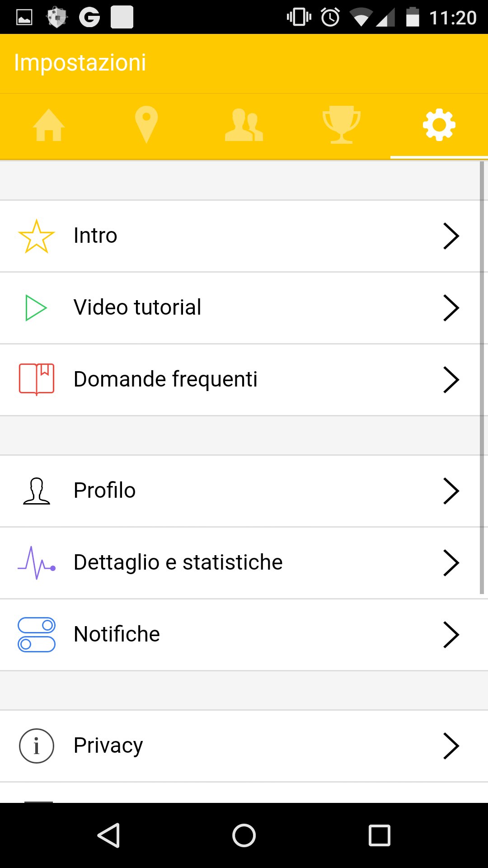The width and height of the screenshot is (488, 868).
Task: Tap the Privacy info circle icon
Action: click(37, 746)
